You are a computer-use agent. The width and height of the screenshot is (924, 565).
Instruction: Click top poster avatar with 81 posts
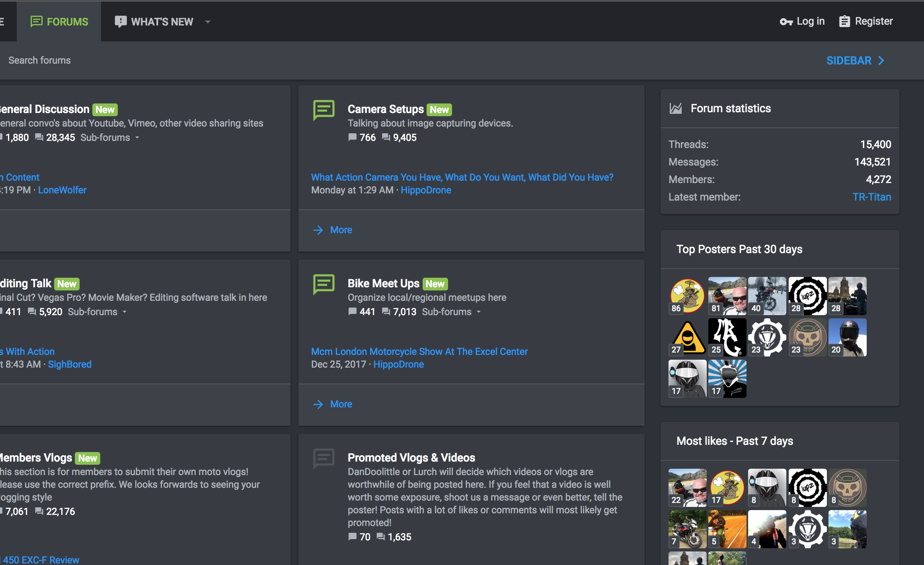pyautogui.click(x=727, y=296)
